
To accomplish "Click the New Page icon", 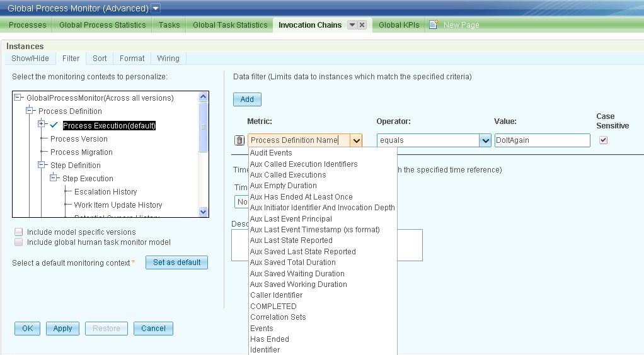I will click(x=434, y=25).
